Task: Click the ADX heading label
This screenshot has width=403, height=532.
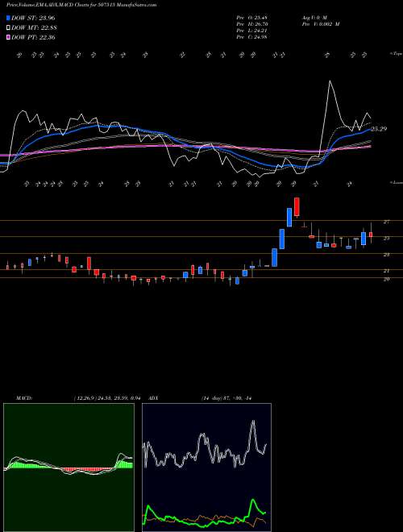Action: 154,398
